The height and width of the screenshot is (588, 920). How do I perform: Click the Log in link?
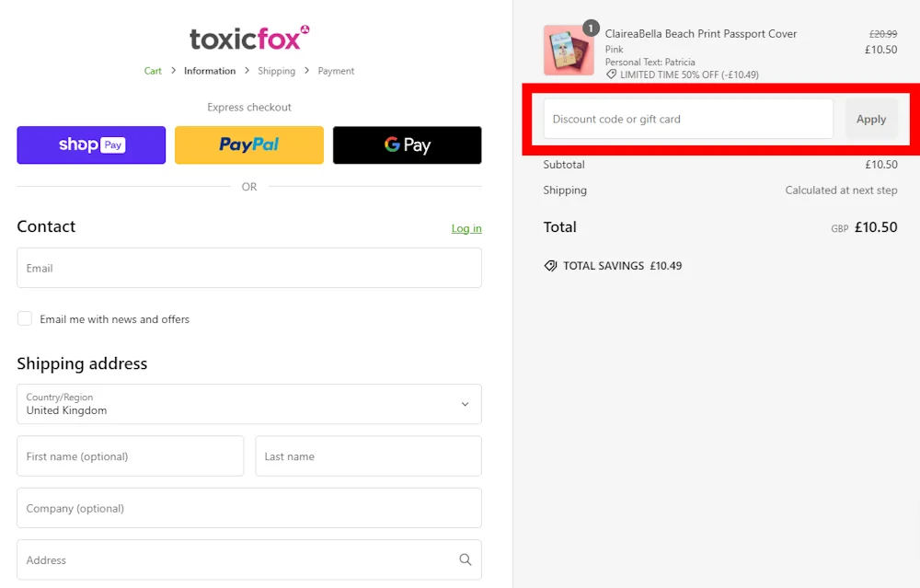[x=466, y=228]
